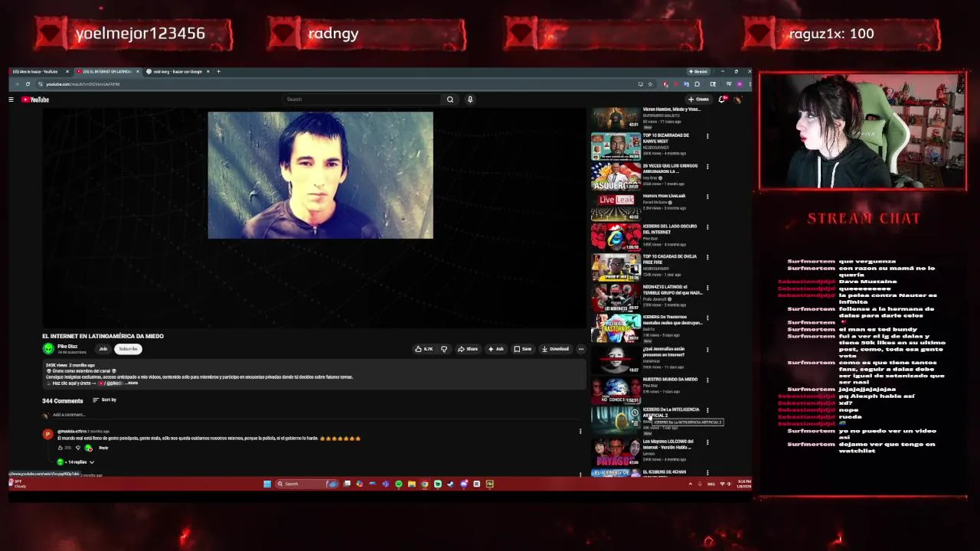Open the Pike Diaz channel avatar

(x=48, y=349)
